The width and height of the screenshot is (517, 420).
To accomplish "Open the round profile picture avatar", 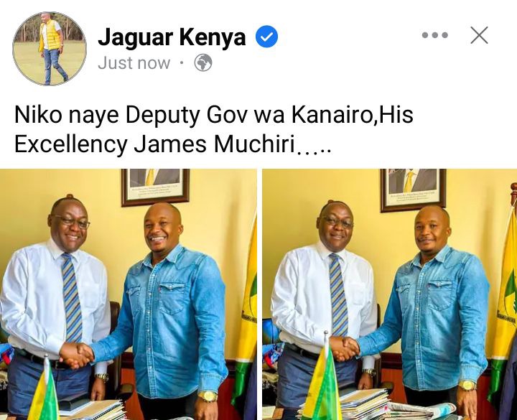I will [x=50, y=49].
